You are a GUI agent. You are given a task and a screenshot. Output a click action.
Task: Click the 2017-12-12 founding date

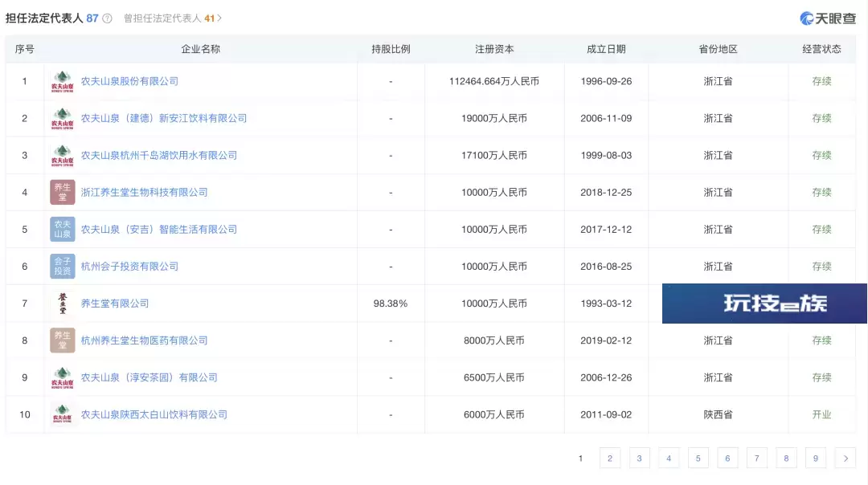pyautogui.click(x=606, y=230)
